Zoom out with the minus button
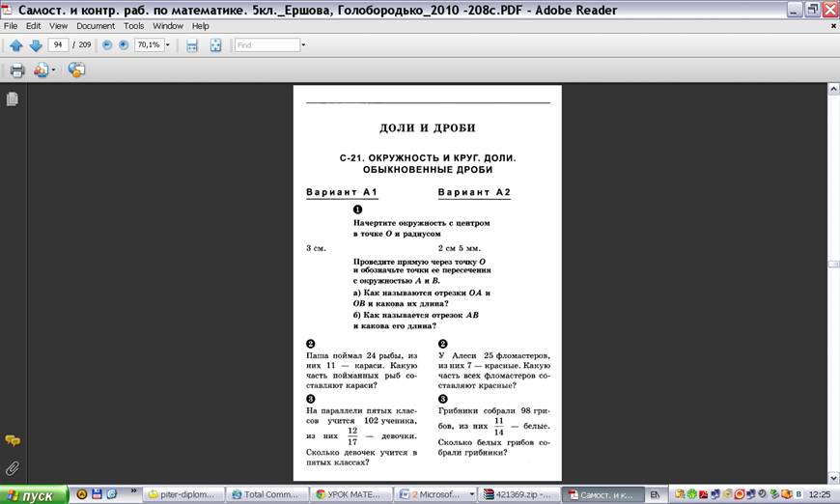840x504 pixels. [x=107, y=45]
